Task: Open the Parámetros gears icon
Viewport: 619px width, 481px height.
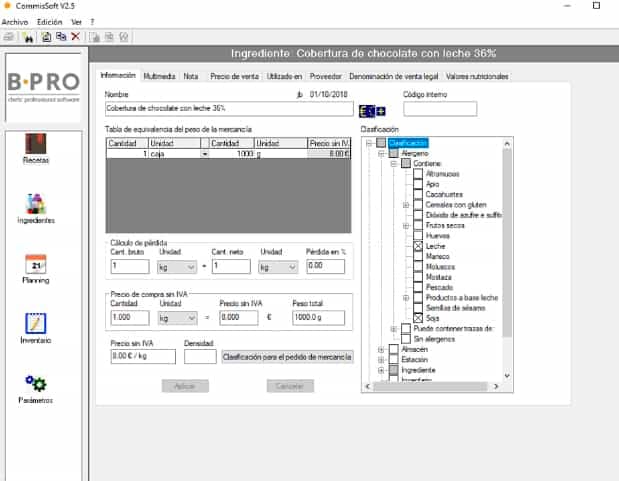Action: tap(36, 385)
